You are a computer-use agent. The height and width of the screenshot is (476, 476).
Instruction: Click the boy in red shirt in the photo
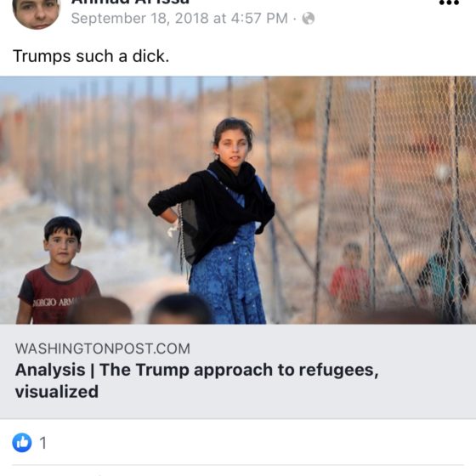pos(58,270)
